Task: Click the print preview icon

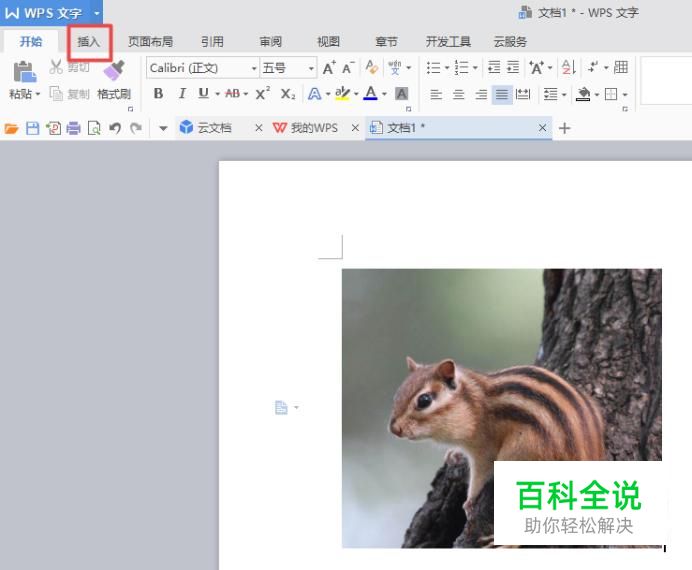Action: point(94,128)
